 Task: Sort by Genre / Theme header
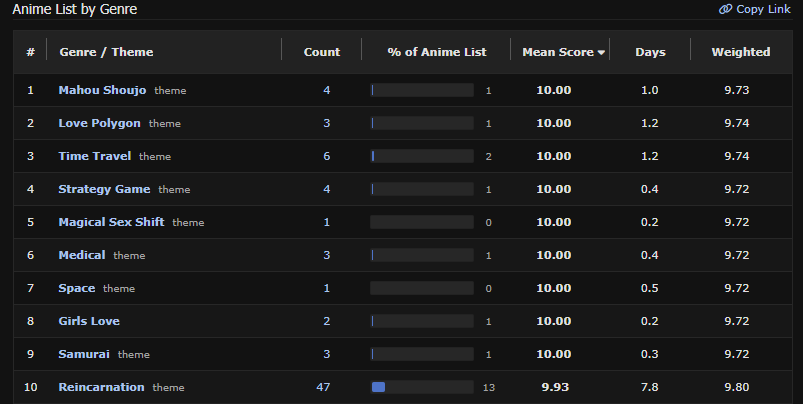106,52
